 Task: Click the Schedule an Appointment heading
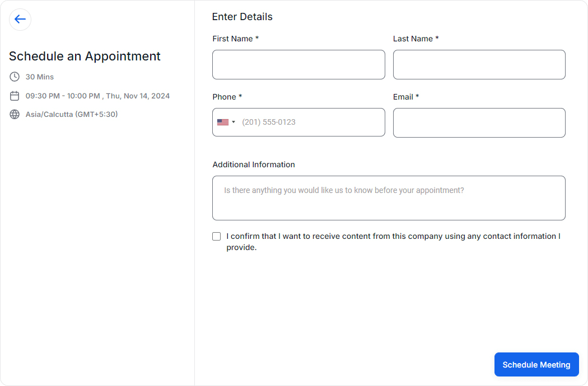pos(85,56)
